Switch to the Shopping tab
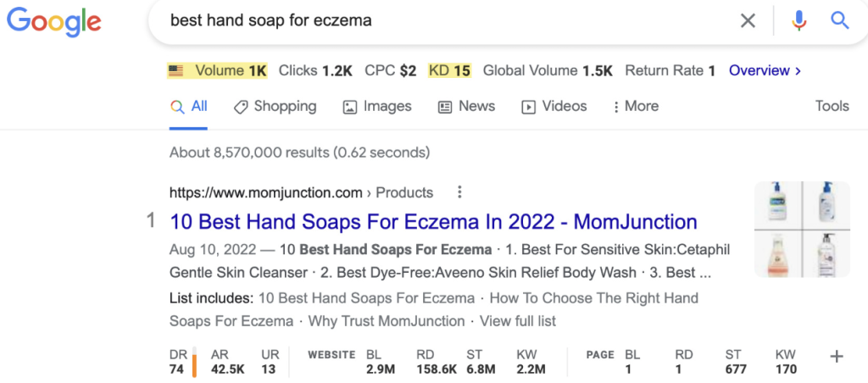 pyautogui.click(x=275, y=107)
